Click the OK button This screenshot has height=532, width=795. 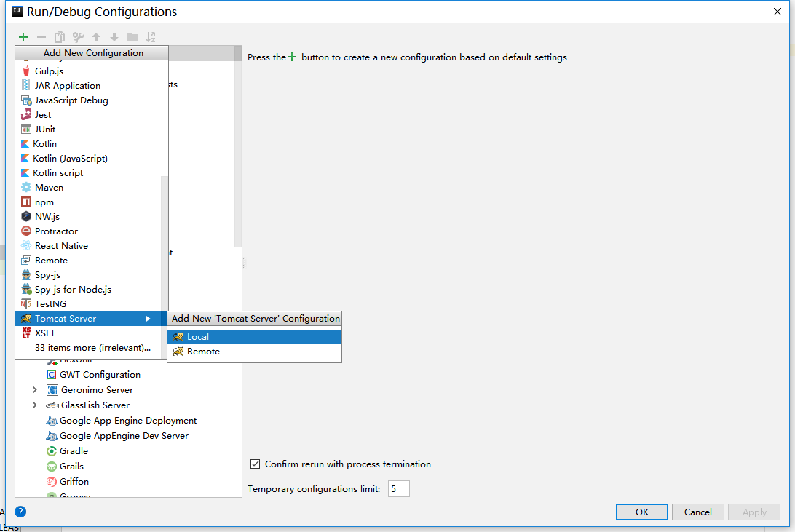(x=642, y=512)
